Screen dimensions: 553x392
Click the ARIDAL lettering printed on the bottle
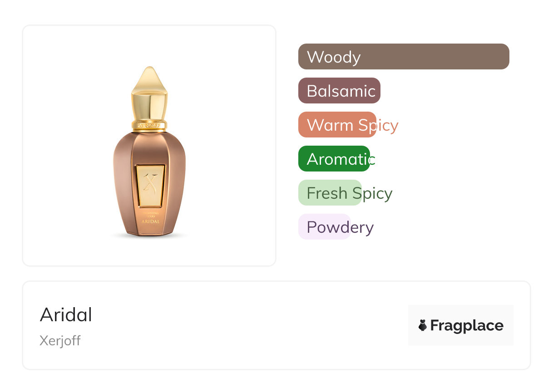149,221
